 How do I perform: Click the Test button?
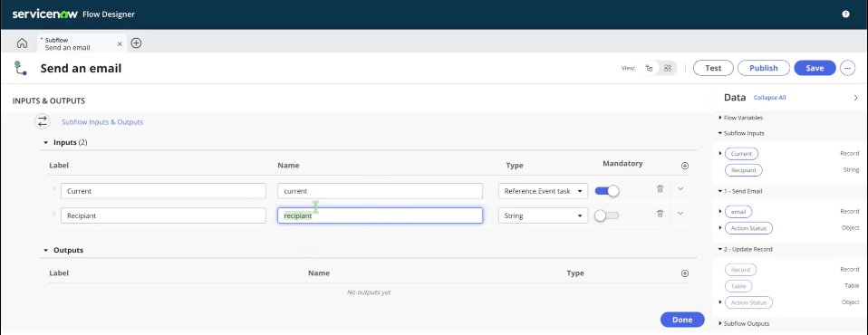(x=713, y=68)
